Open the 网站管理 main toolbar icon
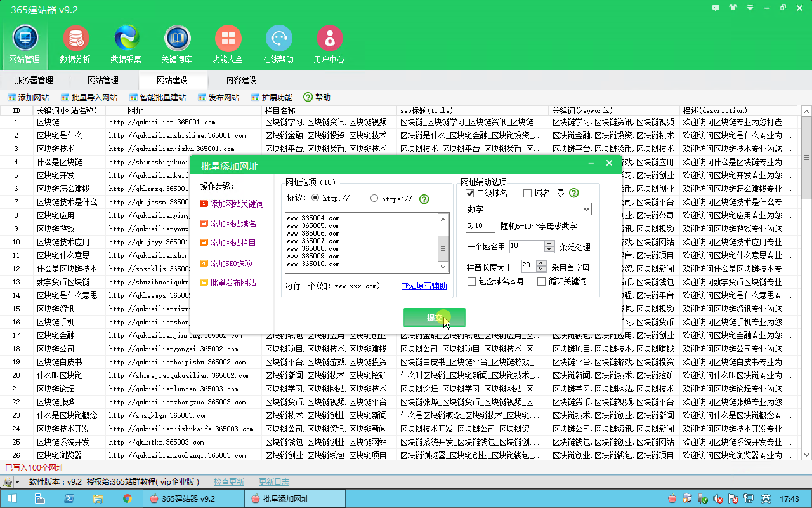Screen dimensions: 812x508 [25, 45]
